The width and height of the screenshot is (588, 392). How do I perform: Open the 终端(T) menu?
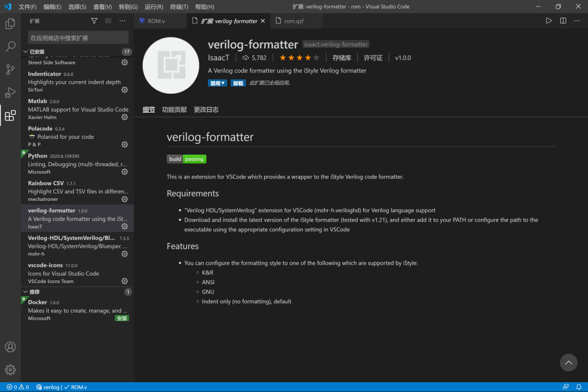(x=179, y=7)
